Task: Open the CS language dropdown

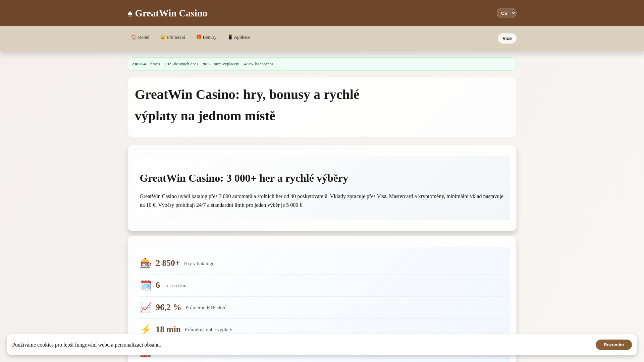Action: [506, 13]
